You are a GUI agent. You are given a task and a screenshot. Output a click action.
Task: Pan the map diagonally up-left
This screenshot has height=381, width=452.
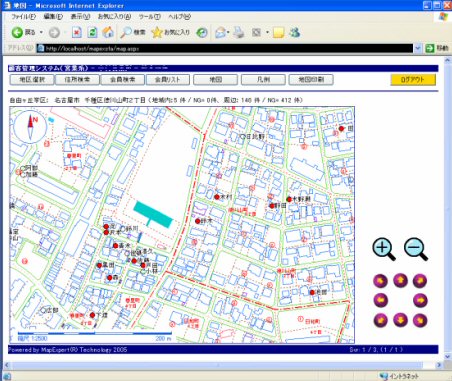point(380,281)
